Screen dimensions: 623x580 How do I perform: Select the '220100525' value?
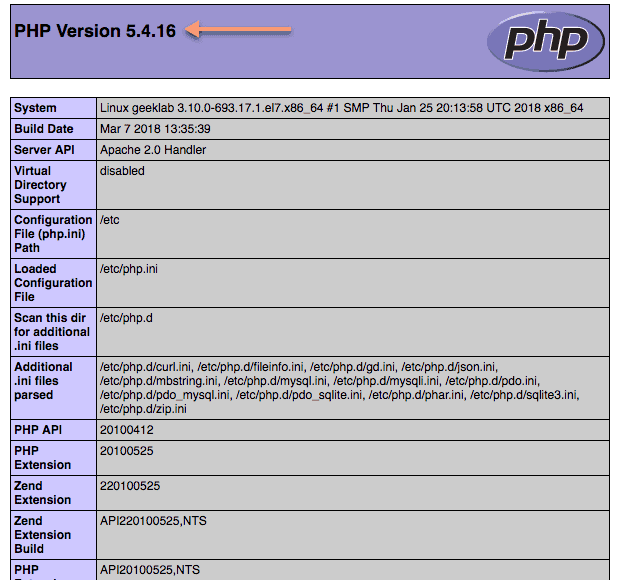(x=130, y=486)
